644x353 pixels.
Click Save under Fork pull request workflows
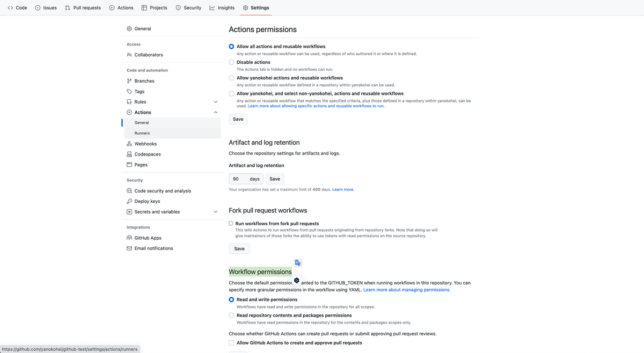point(239,248)
